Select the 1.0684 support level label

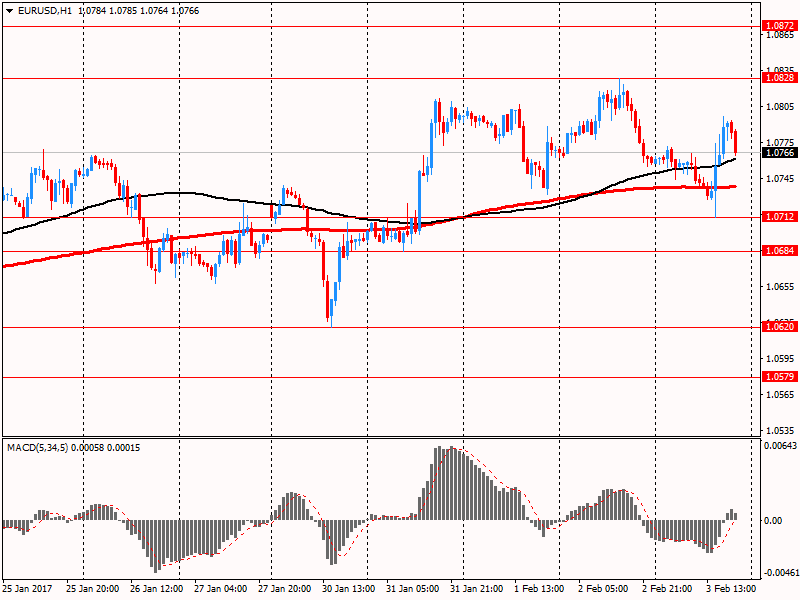[x=780, y=251]
